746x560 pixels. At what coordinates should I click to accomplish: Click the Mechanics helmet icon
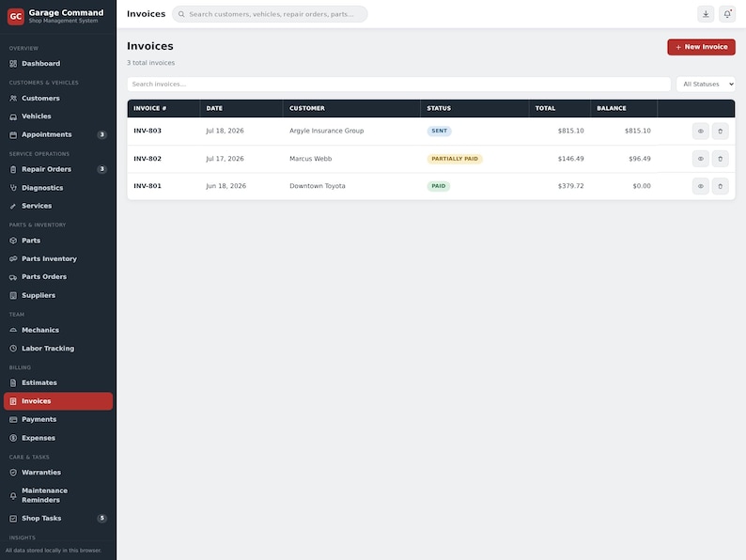[x=13, y=330]
